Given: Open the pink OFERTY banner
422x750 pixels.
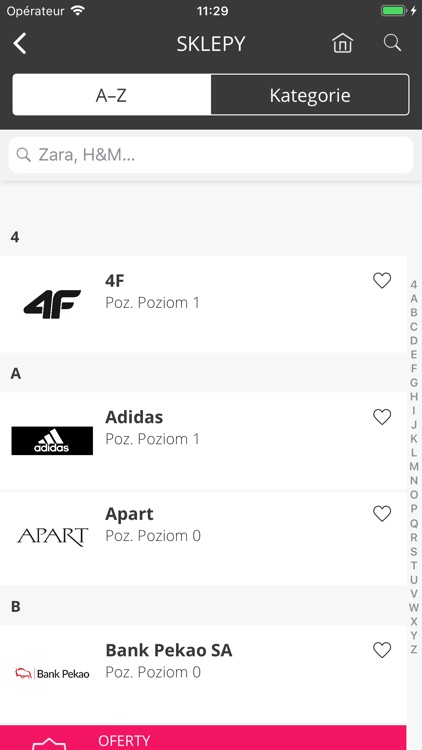Looking at the screenshot, I should (x=203, y=738).
